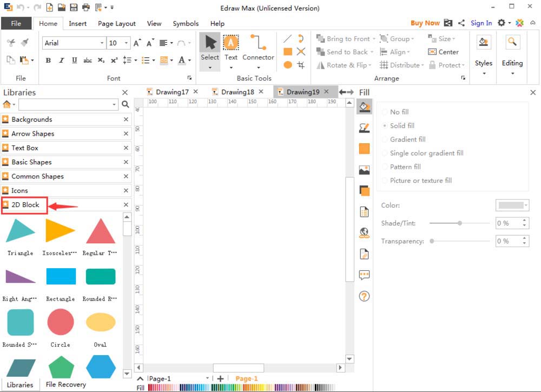Screen dimensions: 541x392
Task: Open the font size dropdown
Action: [126, 43]
